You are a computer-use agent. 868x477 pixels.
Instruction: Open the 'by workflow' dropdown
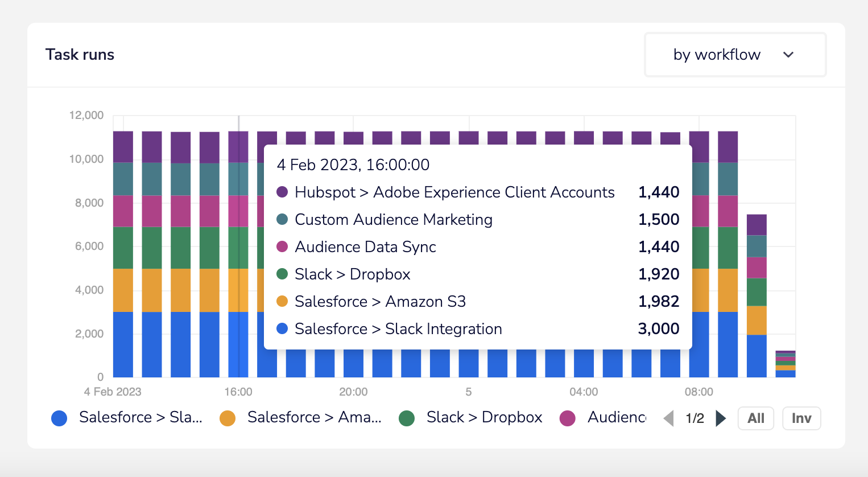[735, 55]
